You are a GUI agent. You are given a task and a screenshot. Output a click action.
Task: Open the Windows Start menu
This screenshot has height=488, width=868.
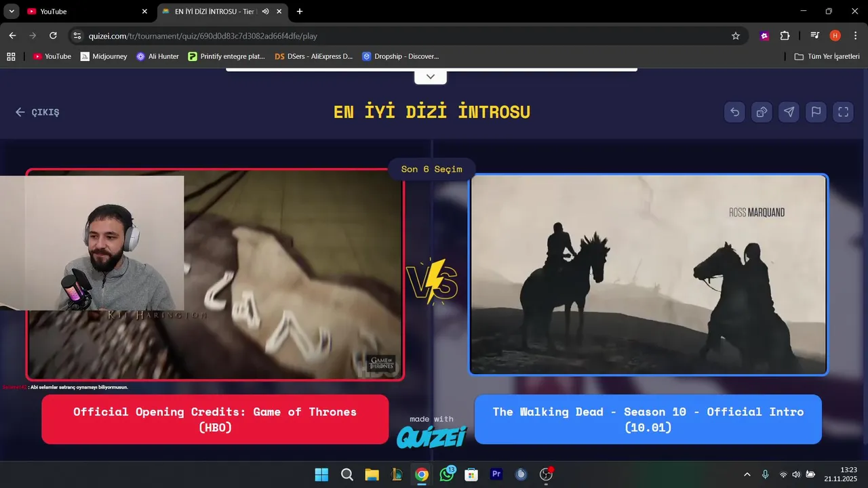tap(321, 474)
